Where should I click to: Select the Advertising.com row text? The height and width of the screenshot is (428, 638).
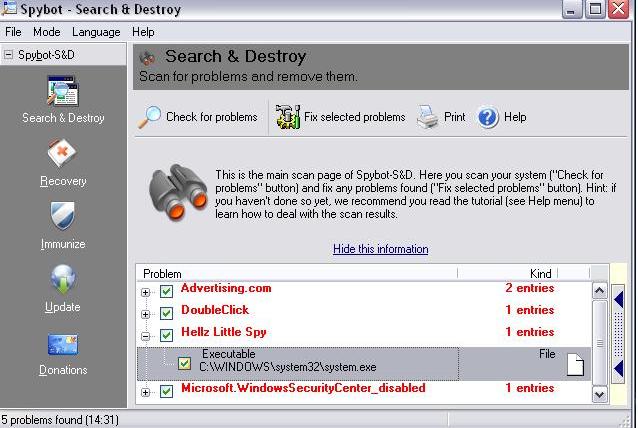[226, 288]
